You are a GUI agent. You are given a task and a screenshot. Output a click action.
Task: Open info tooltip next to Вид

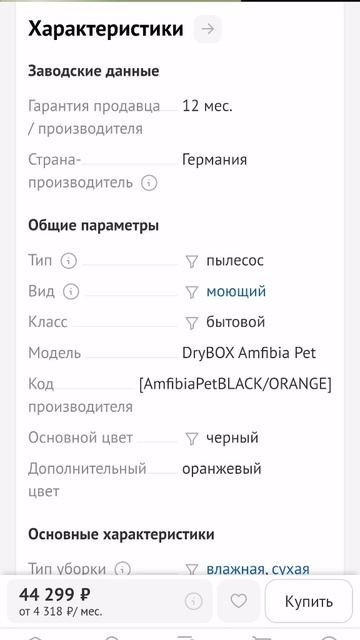click(x=71, y=291)
